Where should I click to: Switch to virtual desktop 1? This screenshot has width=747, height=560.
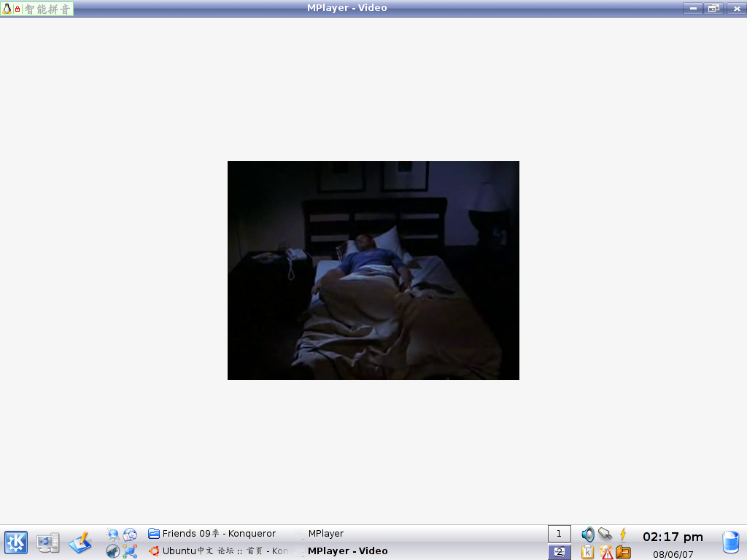[560, 534]
